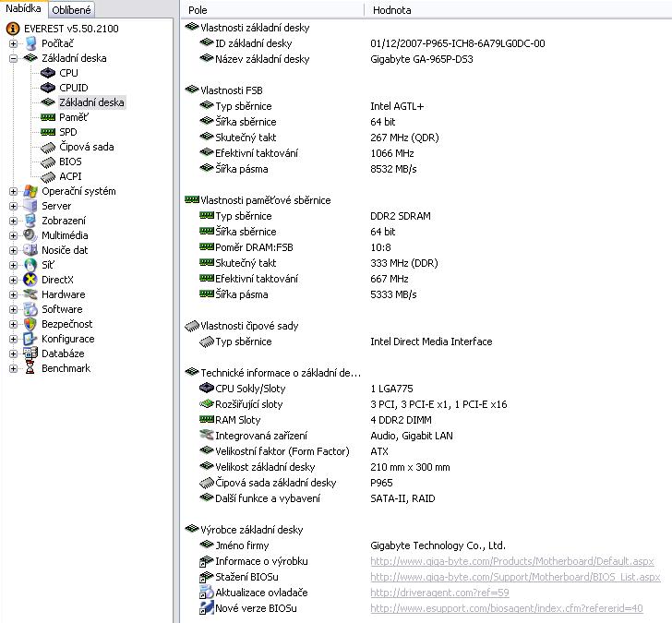This screenshot has width=672, height=623.
Task: Select the highlighted Základní deska child item
Action: tap(91, 102)
